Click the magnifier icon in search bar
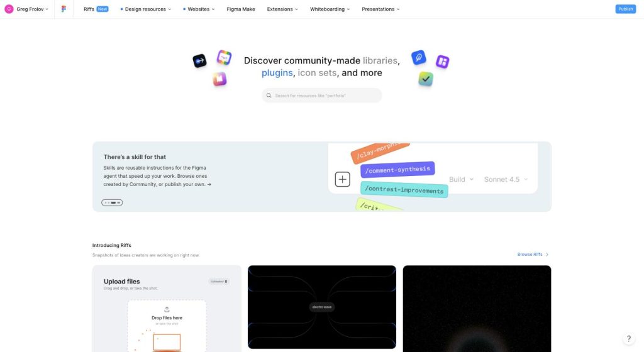Image resolution: width=644 pixels, height=352 pixels. click(269, 96)
